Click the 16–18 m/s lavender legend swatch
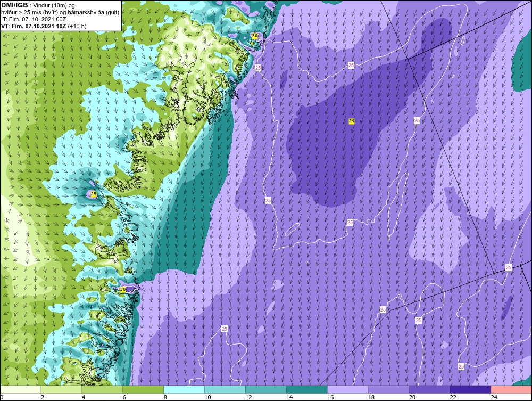Screen dimensions: 532x401 (x=348, y=389)
